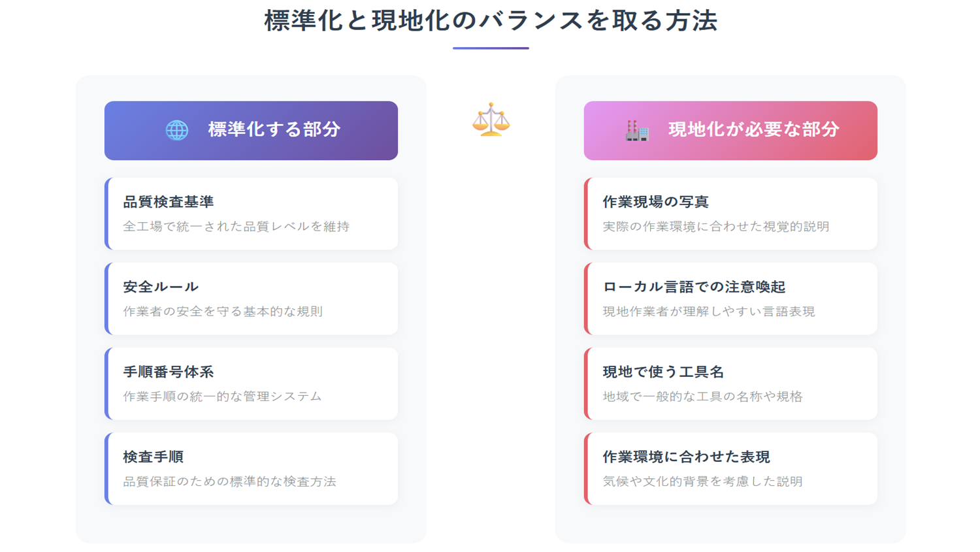Open the 安全ルール card

pyautogui.click(x=251, y=299)
